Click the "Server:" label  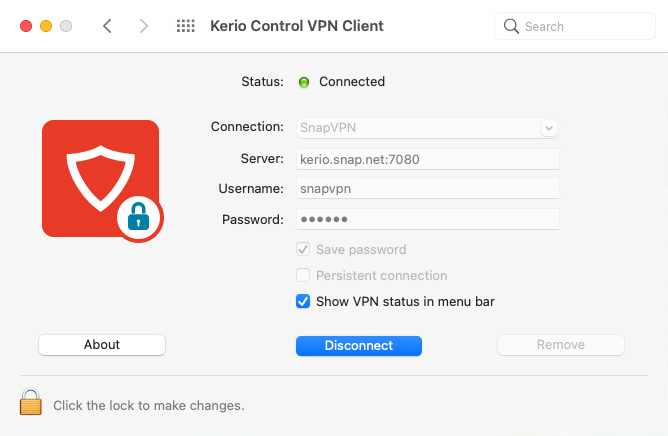pos(262,159)
